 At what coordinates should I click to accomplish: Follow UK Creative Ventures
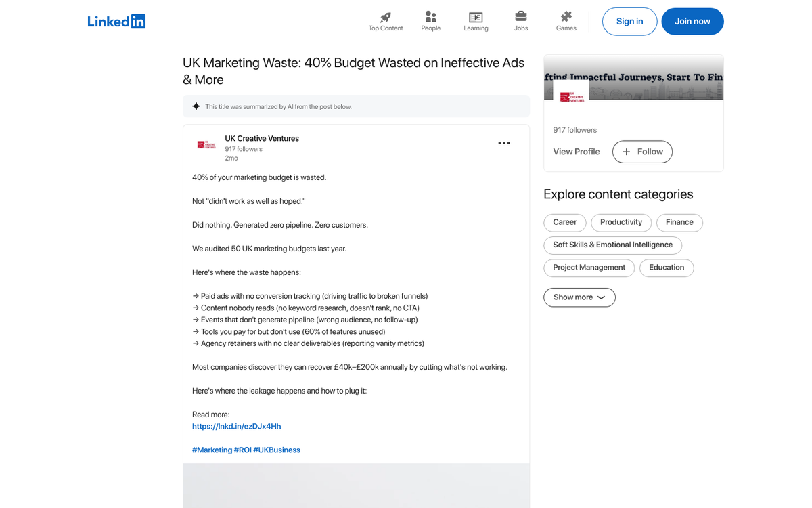(642, 152)
